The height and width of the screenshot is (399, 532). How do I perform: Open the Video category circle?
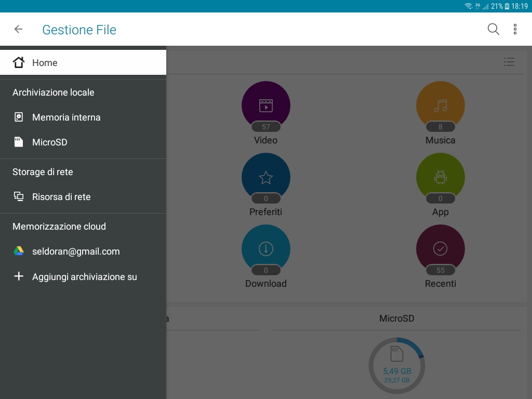coord(266,105)
